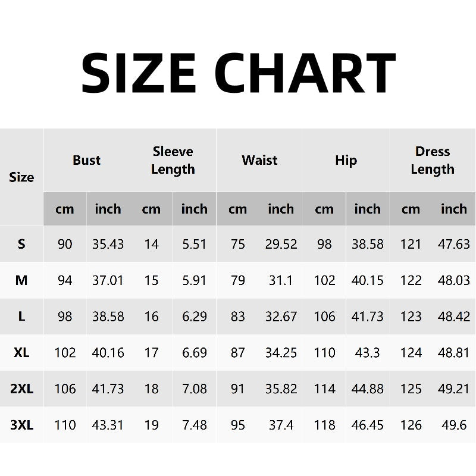Click the 37.4 waist inch value
Viewport: 476px width, 476px height.
(281, 425)
